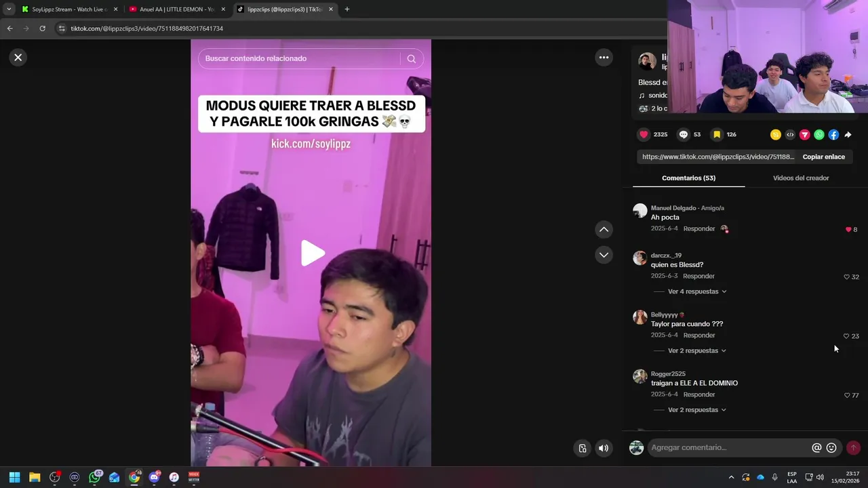Expand Ver 2 respuestas under Rogger2525
868x488 pixels.
click(x=697, y=409)
